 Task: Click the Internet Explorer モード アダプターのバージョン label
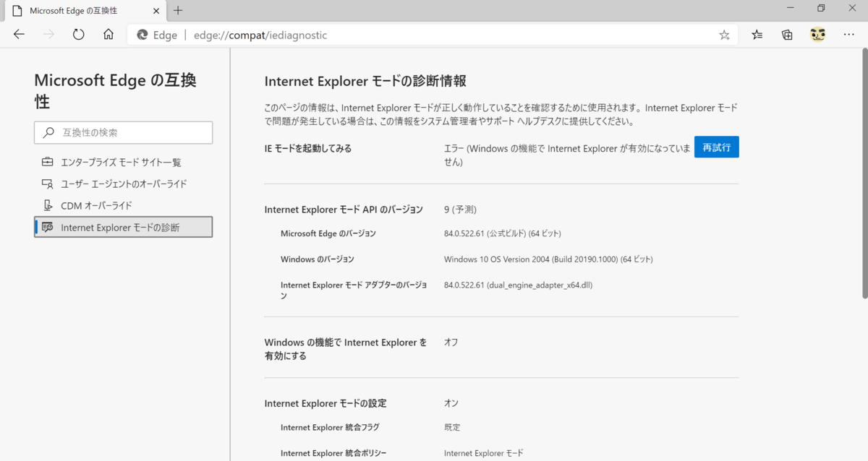tap(354, 290)
